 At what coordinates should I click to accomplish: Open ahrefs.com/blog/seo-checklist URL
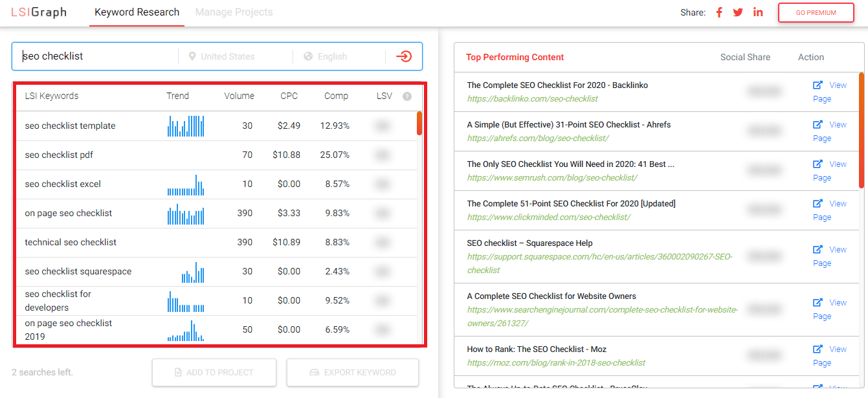pos(537,138)
